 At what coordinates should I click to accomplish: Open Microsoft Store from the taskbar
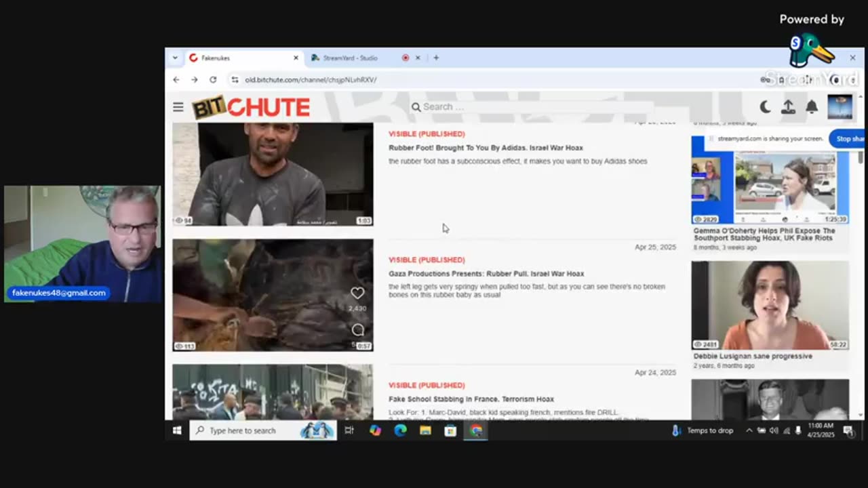click(x=450, y=430)
